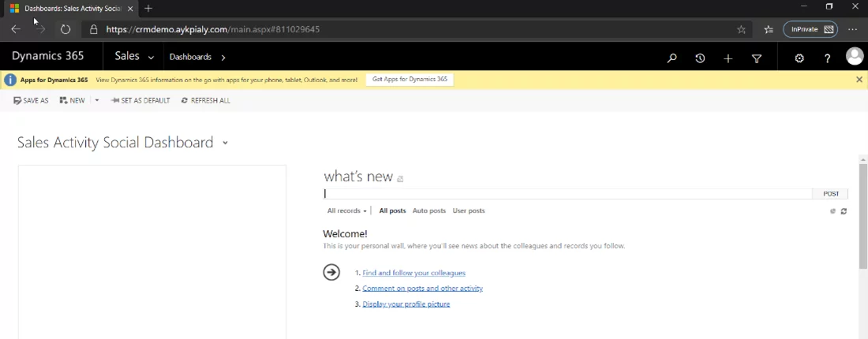
Task: Open the Sales Activity Social Dashboard selector
Action: pos(226,143)
